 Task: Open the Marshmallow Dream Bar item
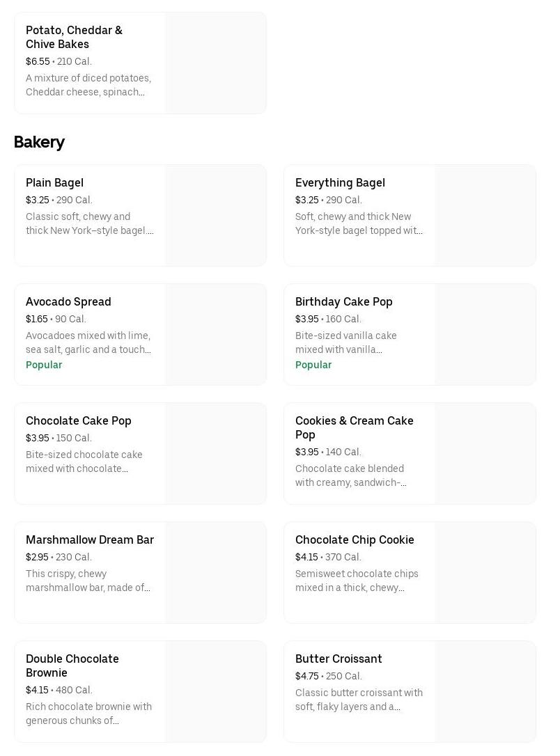pos(89,540)
